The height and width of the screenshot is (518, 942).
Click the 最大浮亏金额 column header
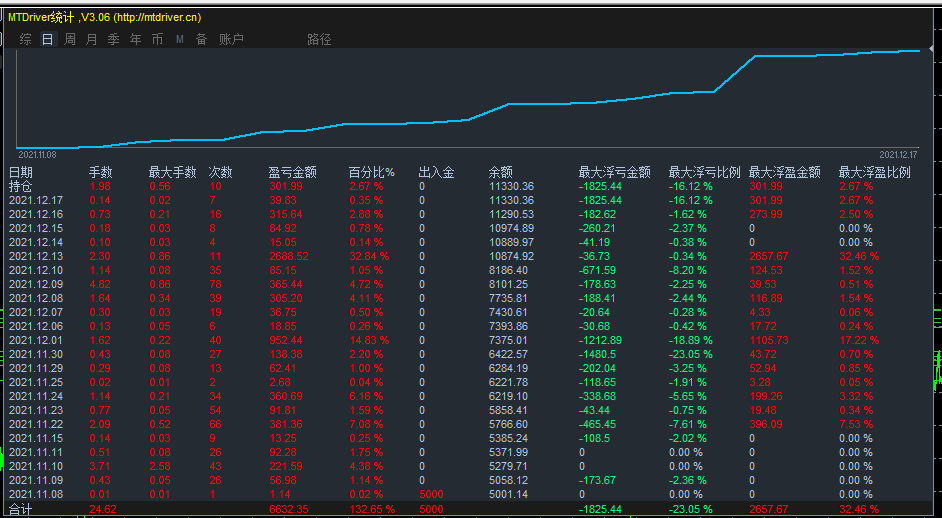tap(615, 172)
